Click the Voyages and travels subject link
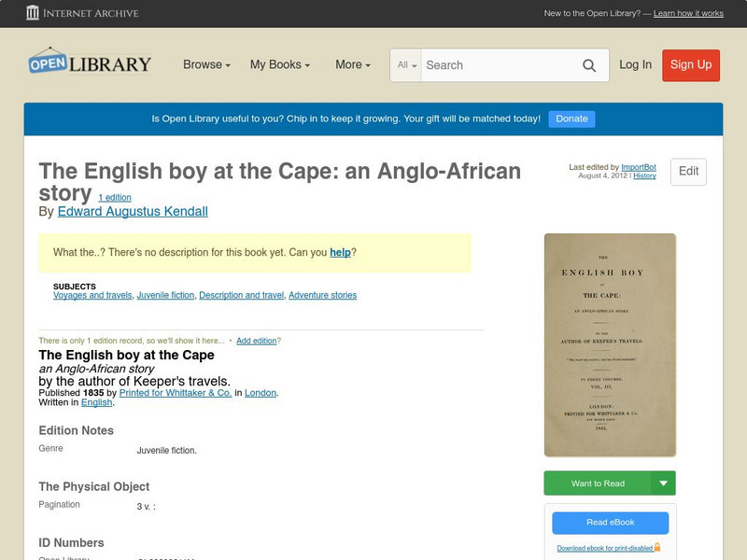The image size is (747, 560). [93, 295]
